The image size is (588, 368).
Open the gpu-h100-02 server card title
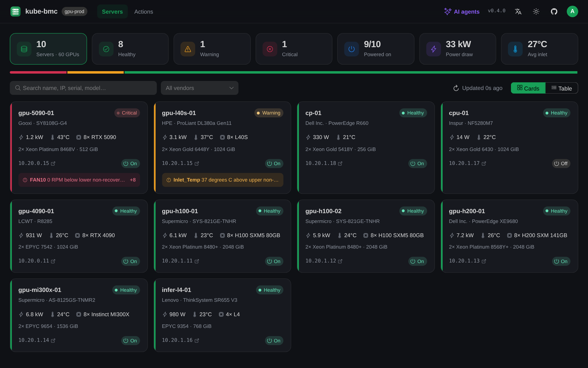pos(323,211)
